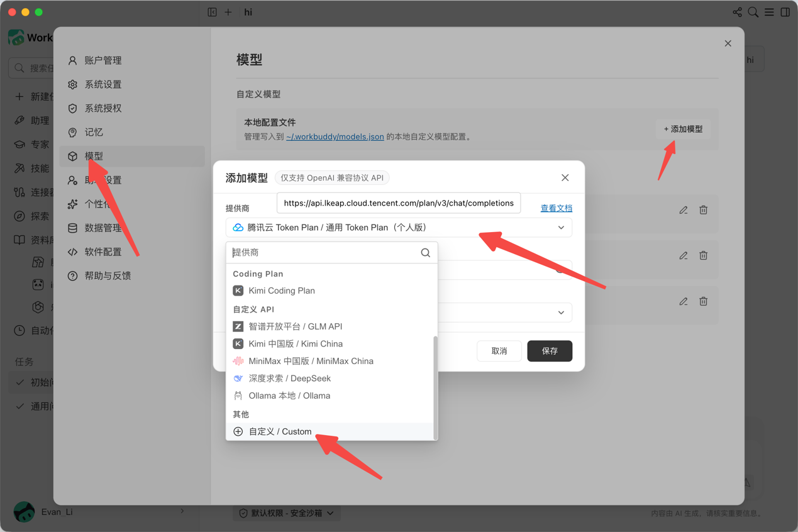
Task: Close the settings panel with X
Action: (728, 43)
